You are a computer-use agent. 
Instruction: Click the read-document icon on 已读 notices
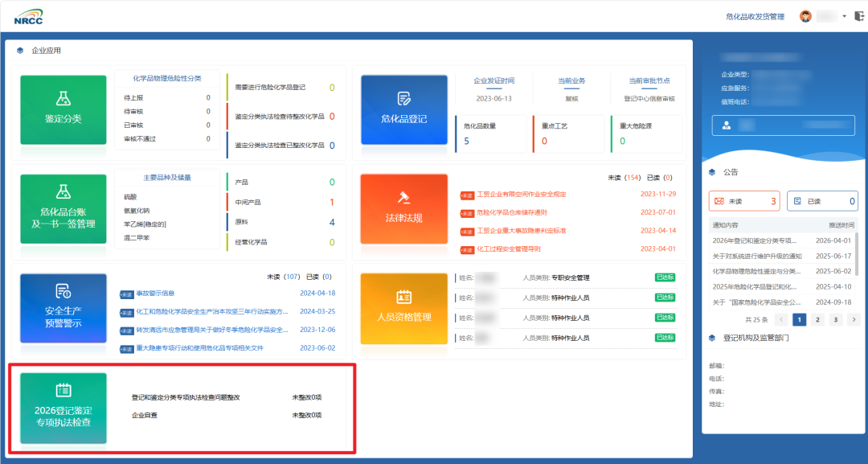[x=798, y=201]
